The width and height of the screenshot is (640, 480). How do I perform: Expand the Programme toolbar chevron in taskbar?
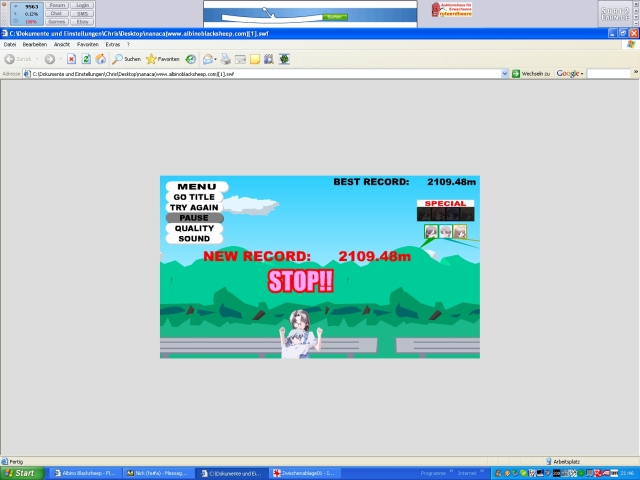point(451,471)
